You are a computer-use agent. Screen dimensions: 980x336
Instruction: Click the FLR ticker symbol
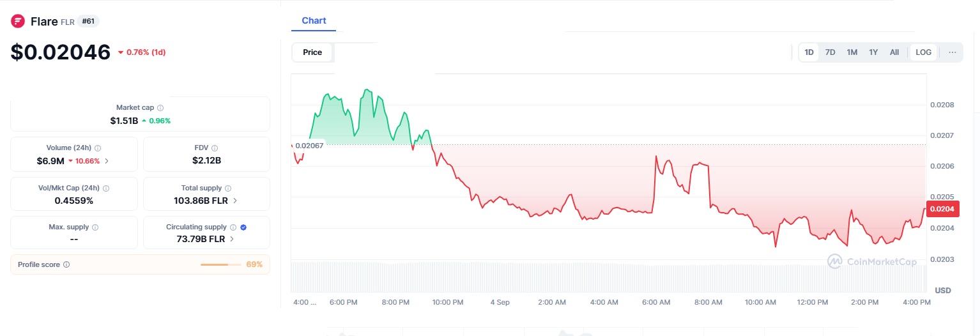68,22
